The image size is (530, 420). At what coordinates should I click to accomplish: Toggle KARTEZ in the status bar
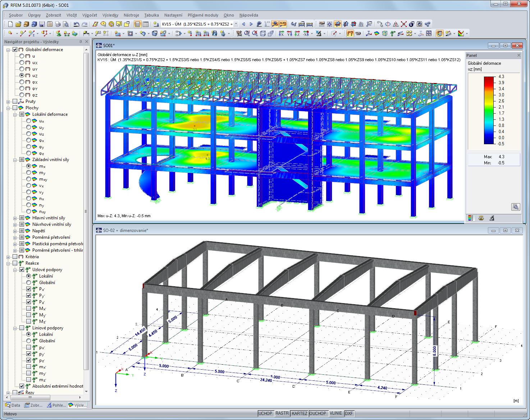pyautogui.click(x=300, y=414)
